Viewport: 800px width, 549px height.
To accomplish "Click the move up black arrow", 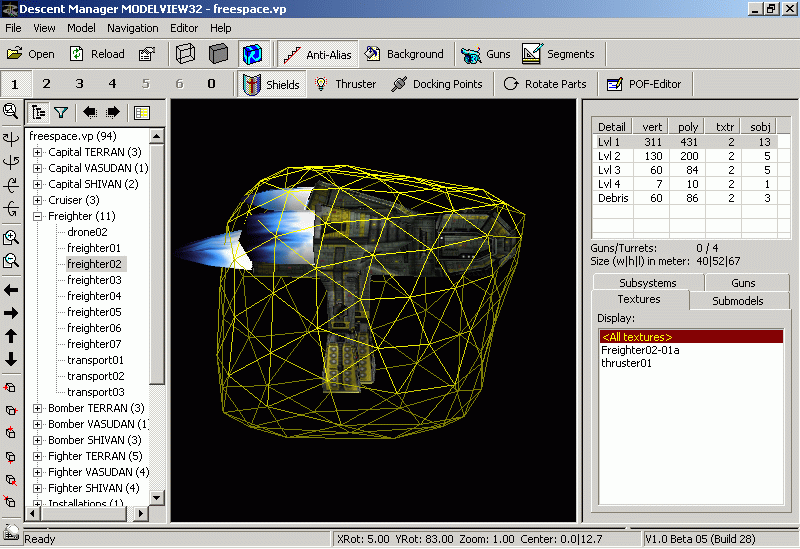I will [11, 336].
